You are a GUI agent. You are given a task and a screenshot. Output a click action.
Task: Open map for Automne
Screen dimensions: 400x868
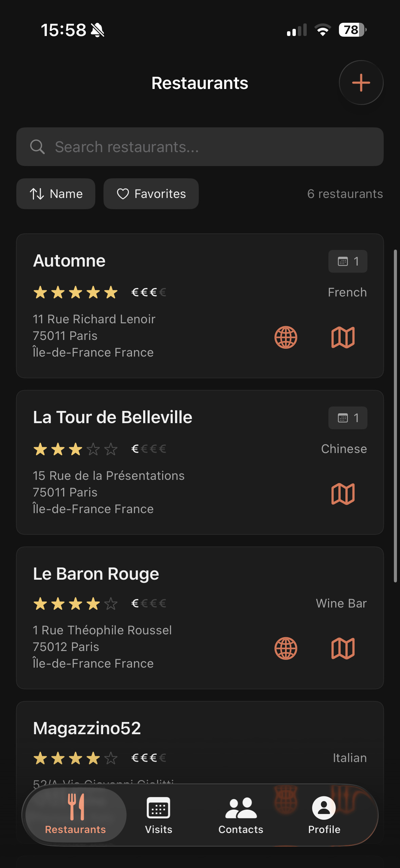point(343,337)
